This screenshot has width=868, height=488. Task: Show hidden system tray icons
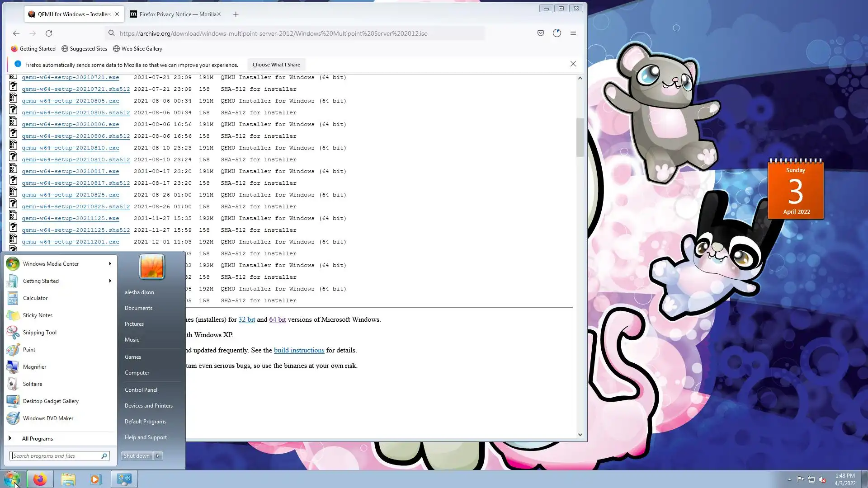pos(789,479)
